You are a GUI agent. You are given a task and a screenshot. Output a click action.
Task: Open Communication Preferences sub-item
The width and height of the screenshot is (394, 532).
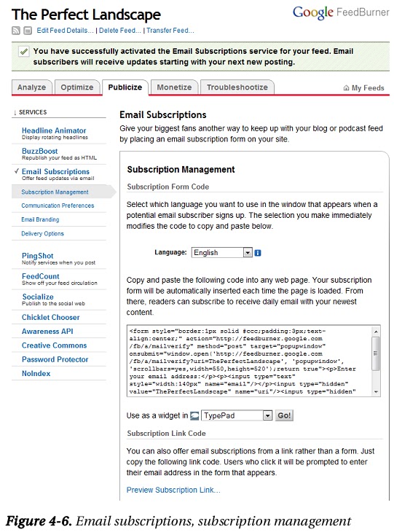[x=58, y=206]
